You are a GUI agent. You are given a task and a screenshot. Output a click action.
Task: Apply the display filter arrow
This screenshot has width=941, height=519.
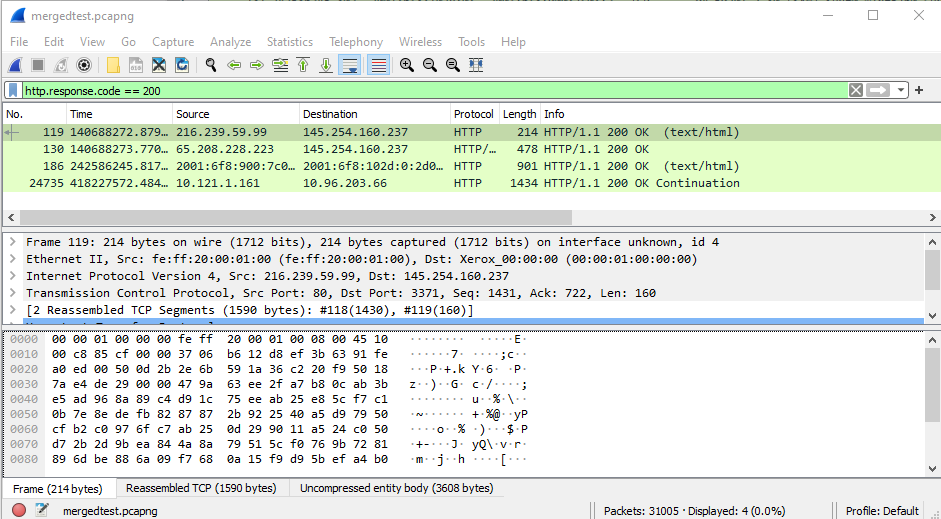coord(878,91)
